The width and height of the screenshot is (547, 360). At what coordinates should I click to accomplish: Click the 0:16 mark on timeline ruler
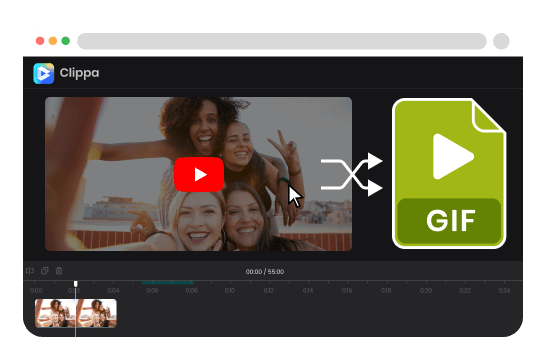coord(347,290)
